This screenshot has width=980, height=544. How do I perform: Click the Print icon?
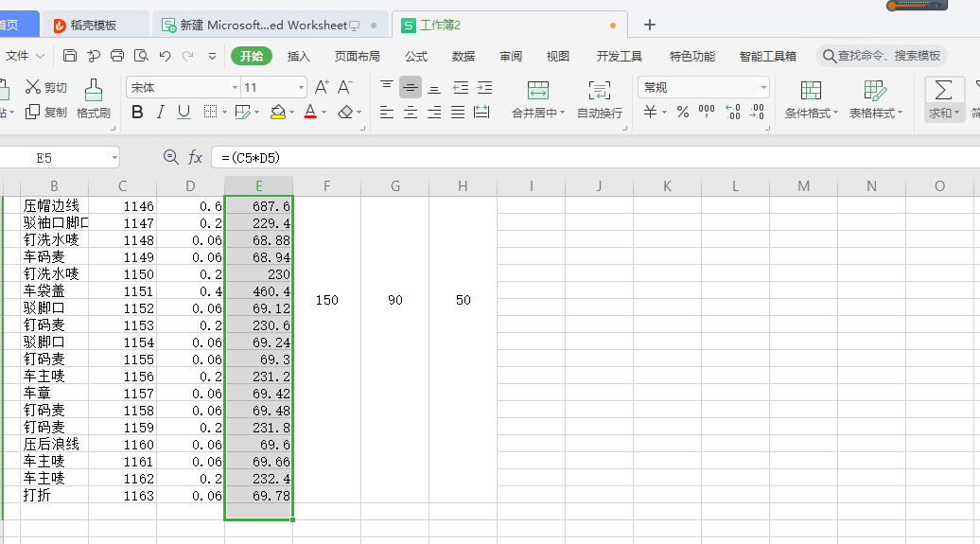tap(117, 56)
